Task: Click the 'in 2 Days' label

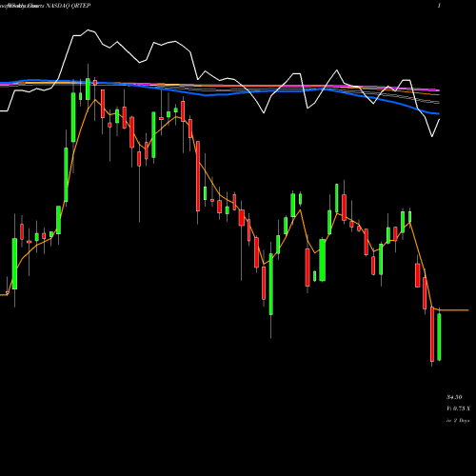Action: pyautogui.click(x=458, y=421)
